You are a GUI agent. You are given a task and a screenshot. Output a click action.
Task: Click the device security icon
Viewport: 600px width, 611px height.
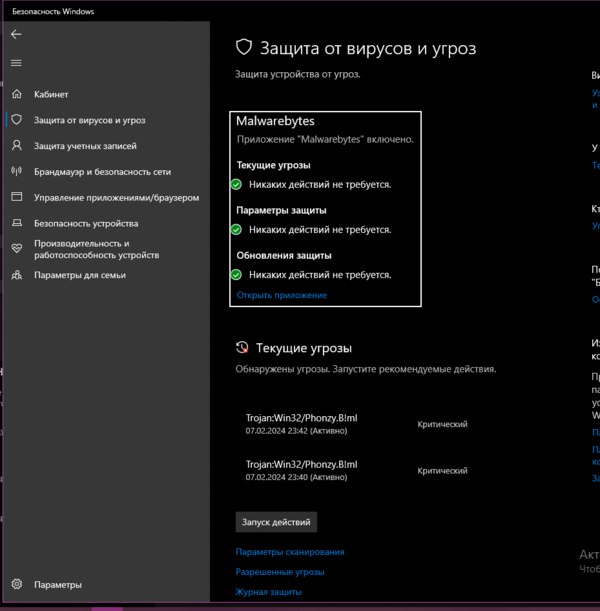point(16,223)
